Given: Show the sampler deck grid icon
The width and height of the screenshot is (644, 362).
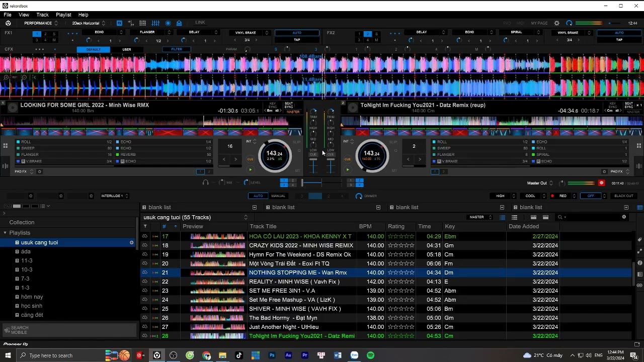Looking at the screenshot, I should [143, 23].
